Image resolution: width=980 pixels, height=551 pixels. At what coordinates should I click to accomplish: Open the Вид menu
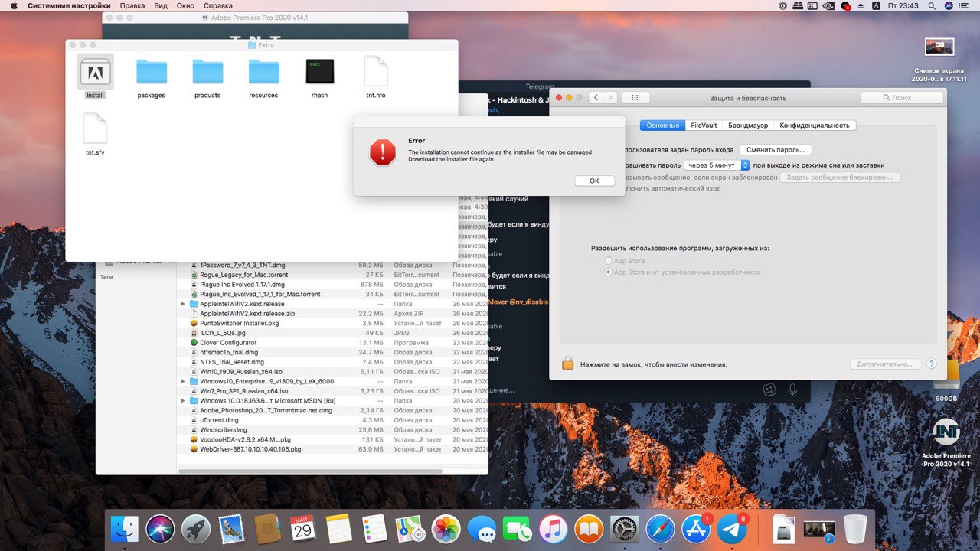[161, 5]
